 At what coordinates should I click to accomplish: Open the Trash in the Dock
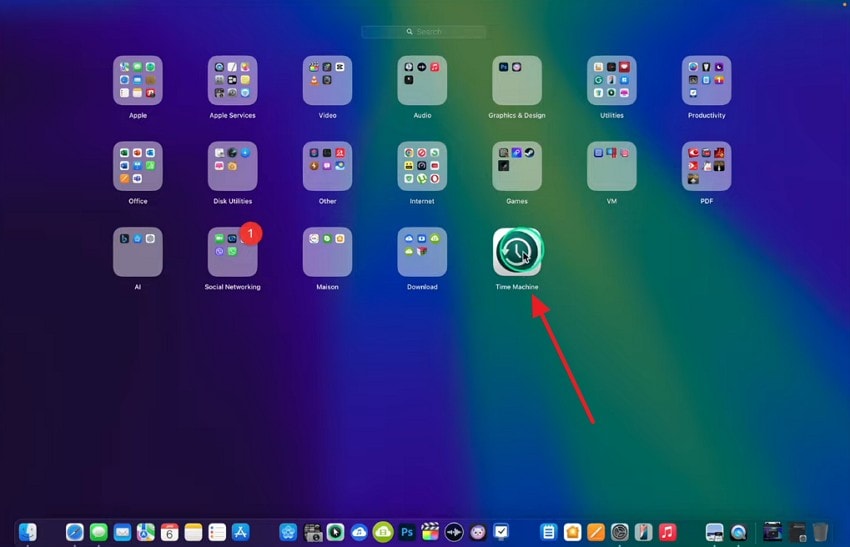[821, 532]
